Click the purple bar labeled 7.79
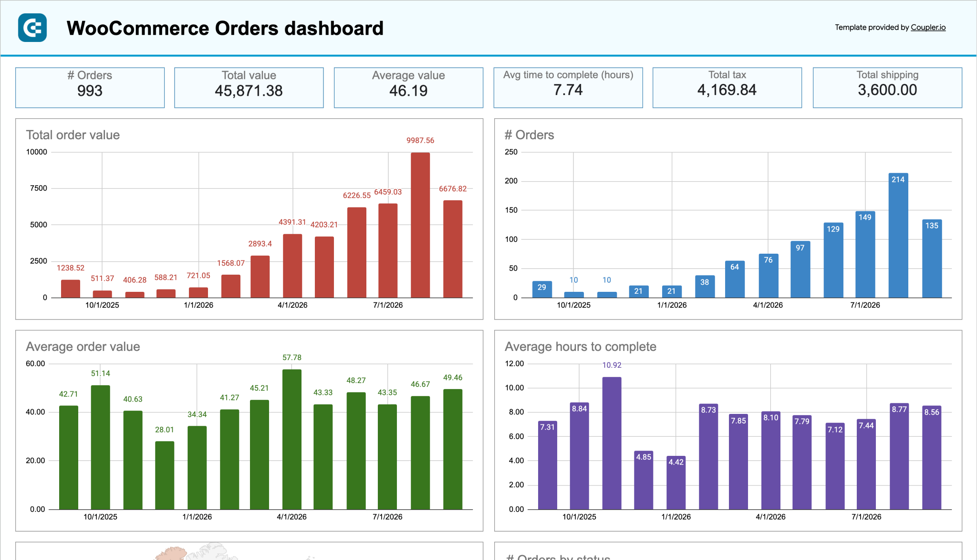Viewport: 977px width, 560px height. [x=802, y=462]
